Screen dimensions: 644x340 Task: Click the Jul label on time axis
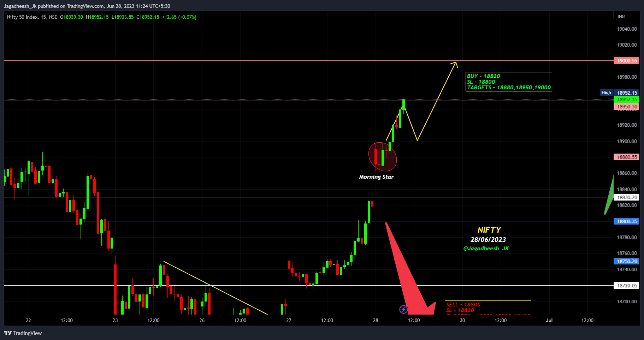tap(549, 320)
